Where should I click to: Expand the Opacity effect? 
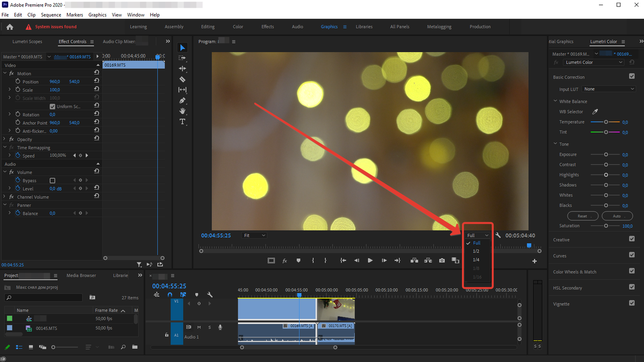pyautogui.click(x=4, y=139)
